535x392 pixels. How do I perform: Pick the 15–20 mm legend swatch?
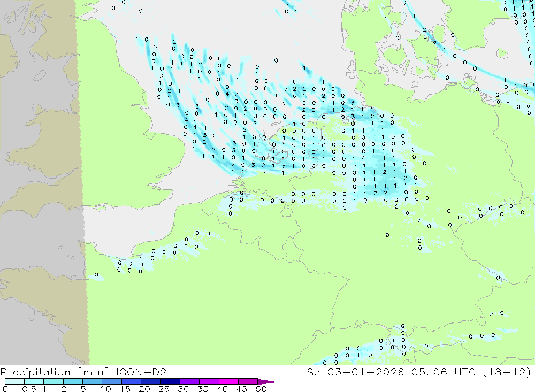click(132, 381)
